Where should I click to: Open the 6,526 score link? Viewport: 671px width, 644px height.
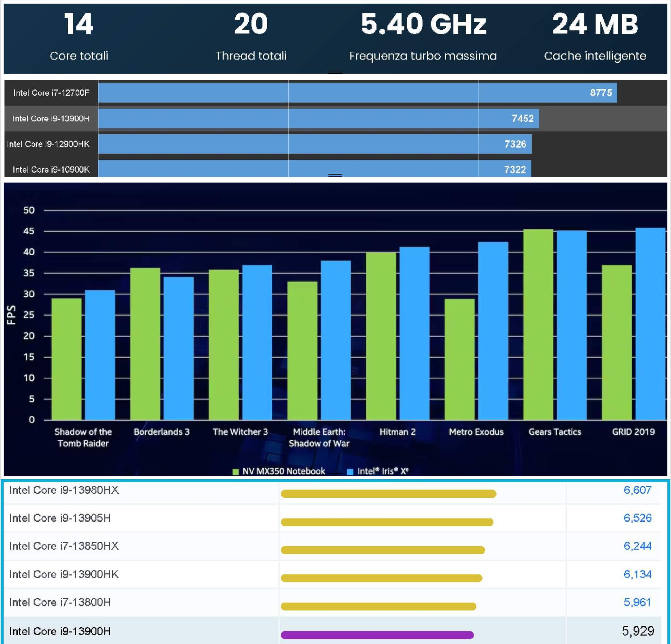point(637,518)
